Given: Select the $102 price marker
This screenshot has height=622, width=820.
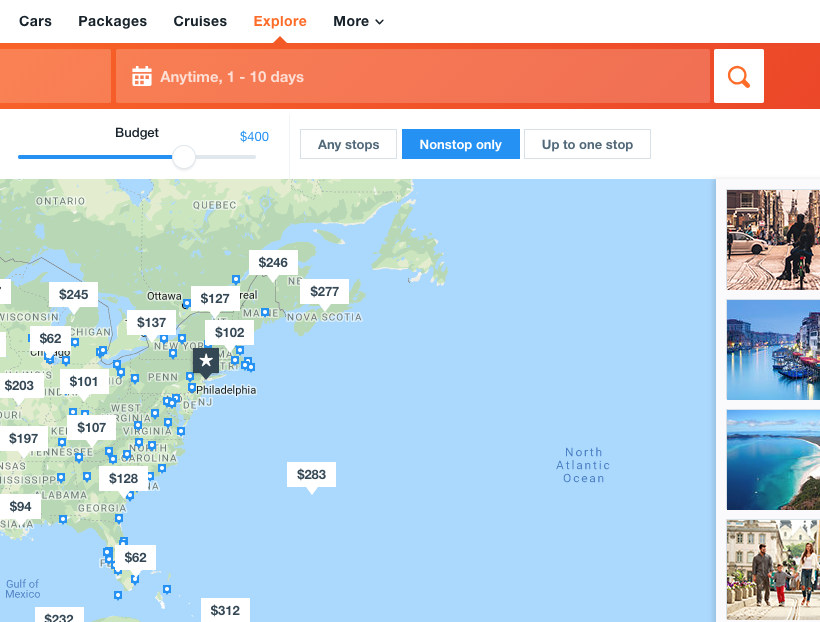Looking at the screenshot, I should click(x=229, y=331).
